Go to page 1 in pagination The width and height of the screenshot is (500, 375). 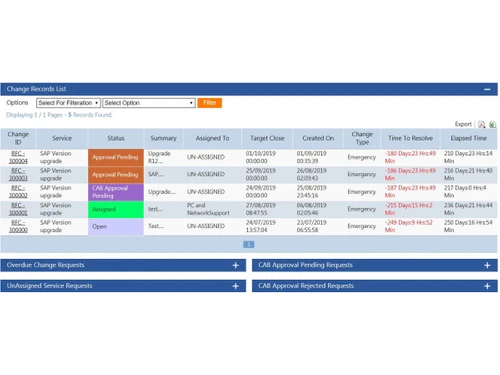tap(249, 245)
